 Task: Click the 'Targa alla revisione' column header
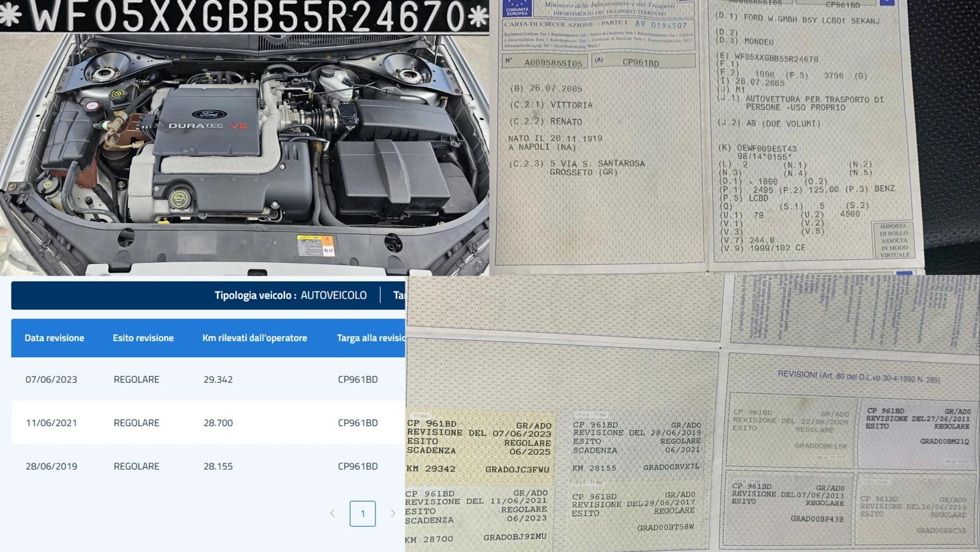pyautogui.click(x=371, y=338)
